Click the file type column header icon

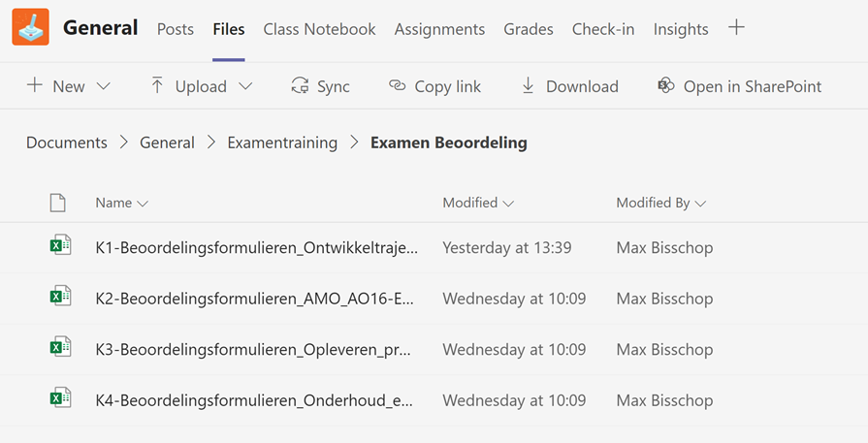[57, 203]
